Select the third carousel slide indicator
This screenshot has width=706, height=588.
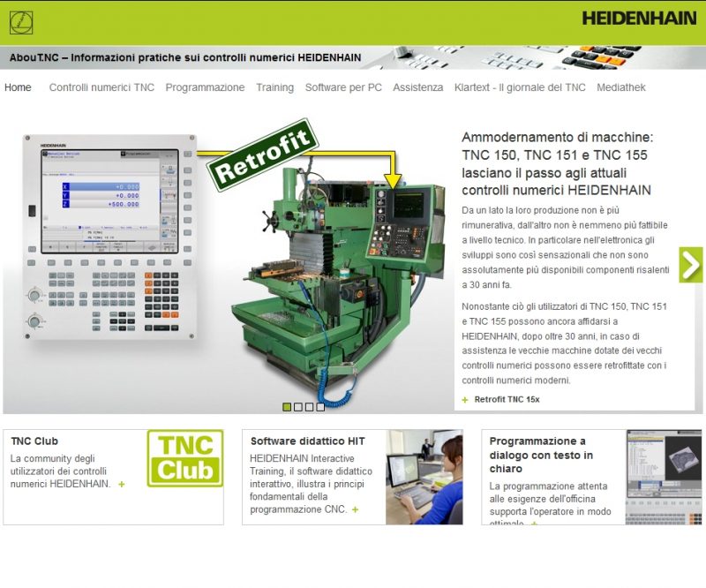tap(310, 407)
